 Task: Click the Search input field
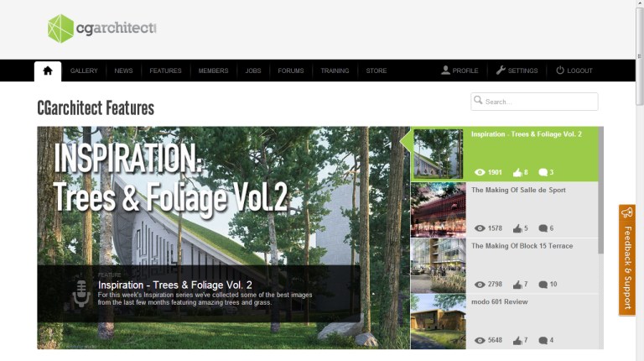[x=534, y=102]
